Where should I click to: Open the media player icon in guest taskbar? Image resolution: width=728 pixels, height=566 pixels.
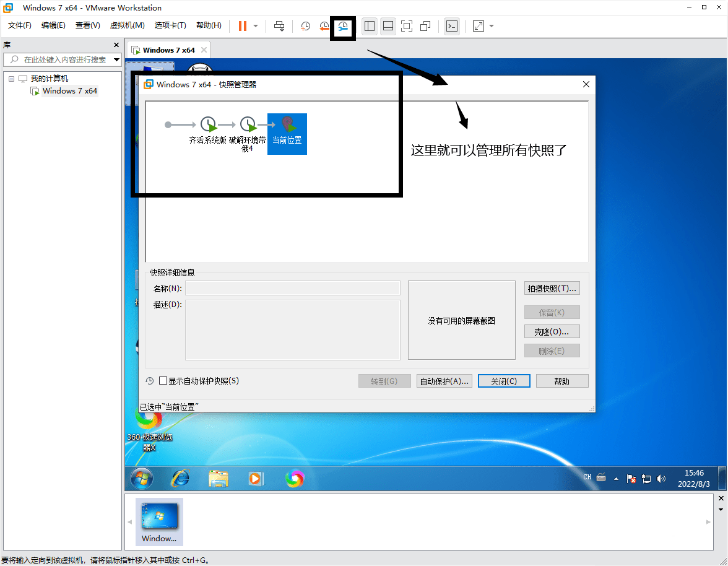(x=256, y=478)
